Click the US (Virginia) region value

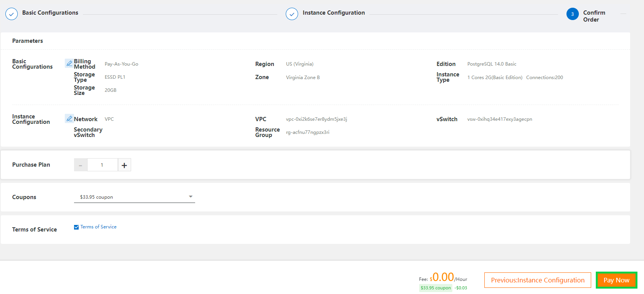(x=300, y=64)
